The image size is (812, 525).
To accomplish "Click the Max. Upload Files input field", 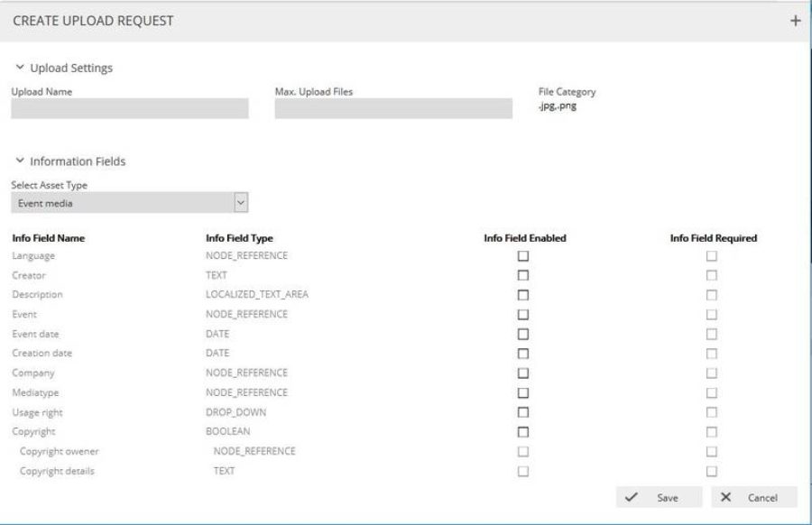I will pos(393,109).
